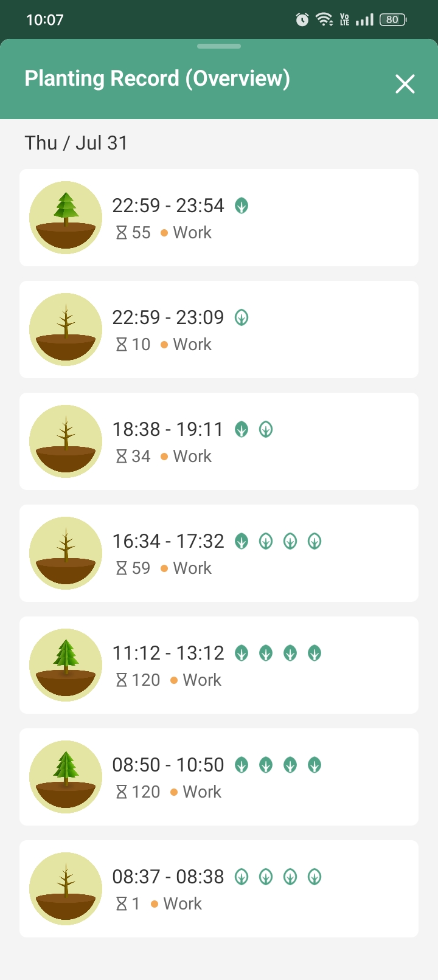Image resolution: width=438 pixels, height=980 pixels.
Task: Tap the green tree icon for 08:50 - 10:50
Action: point(66,777)
